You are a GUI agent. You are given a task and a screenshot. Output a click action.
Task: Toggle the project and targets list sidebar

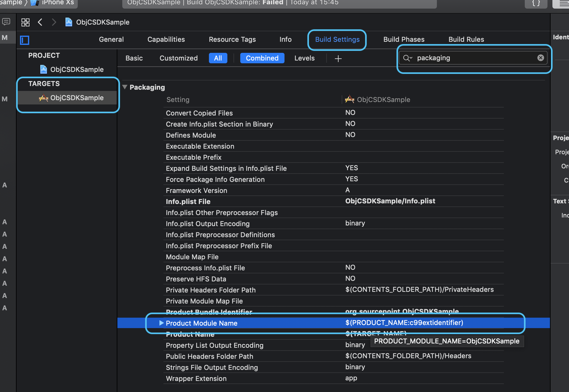[25, 40]
